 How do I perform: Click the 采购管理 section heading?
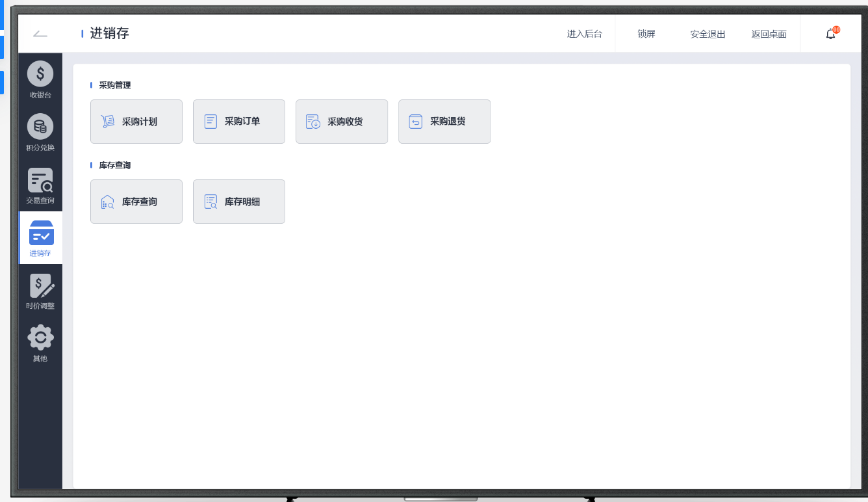click(115, 85)
